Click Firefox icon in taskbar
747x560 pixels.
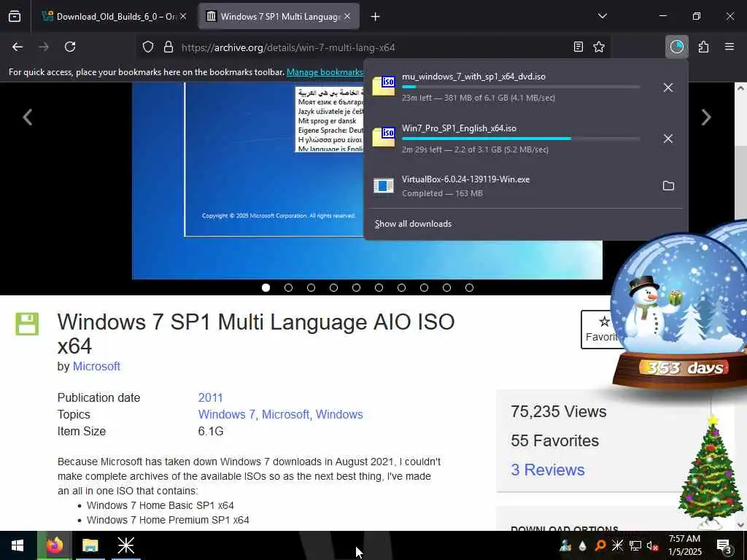[x=54, y=545]
